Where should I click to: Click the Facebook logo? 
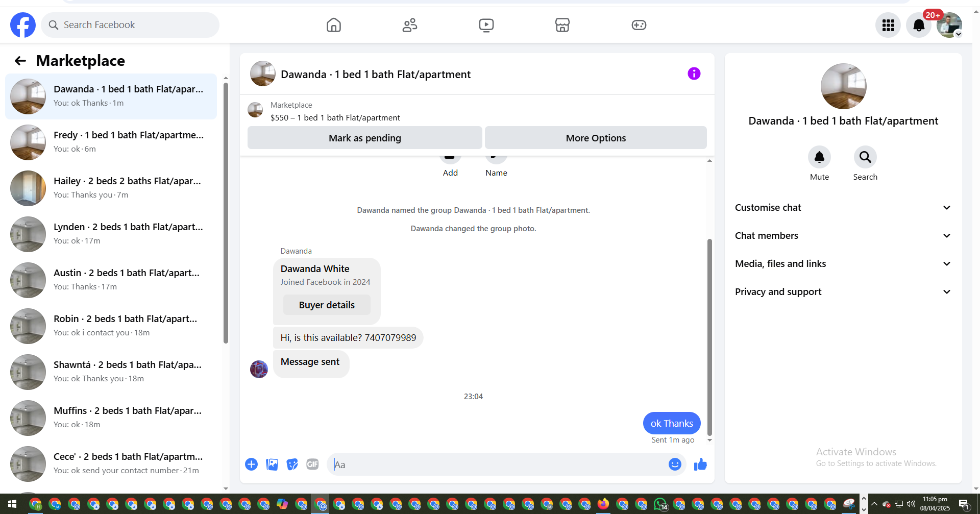click(23, 25)
